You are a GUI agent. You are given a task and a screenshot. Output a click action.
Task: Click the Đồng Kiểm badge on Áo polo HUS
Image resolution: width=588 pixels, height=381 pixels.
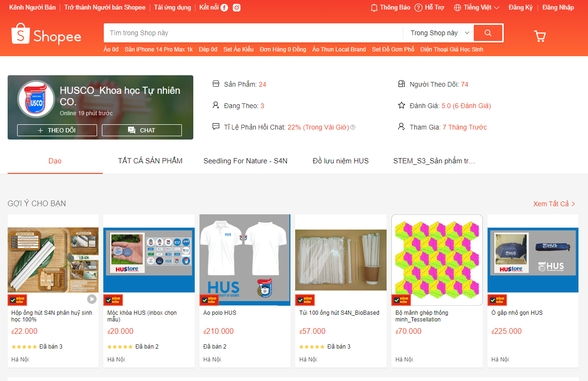coord(209,300)
